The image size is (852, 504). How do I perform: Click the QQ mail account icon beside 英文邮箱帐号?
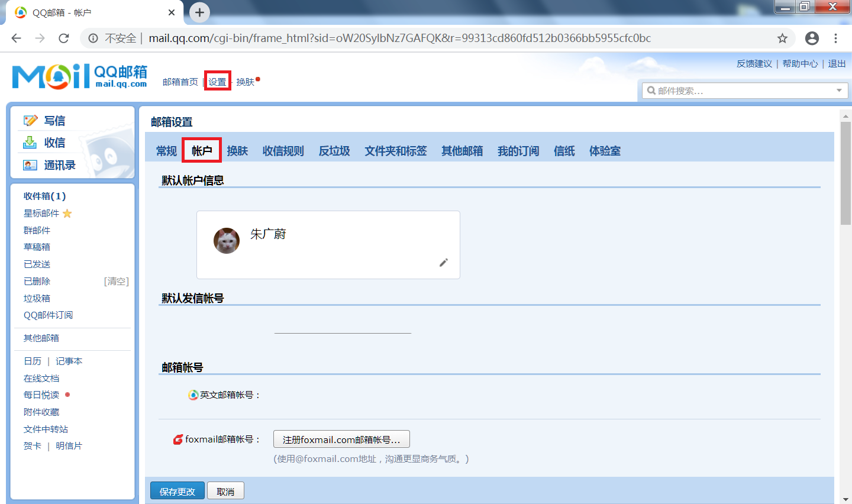[193, 395]
